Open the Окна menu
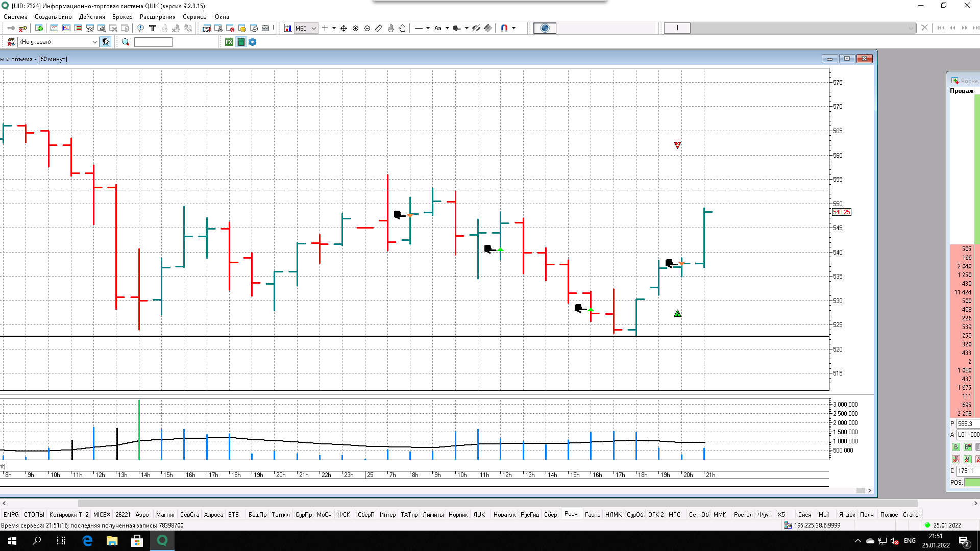This screenshot has height=551, width=980. click(222, 17)
